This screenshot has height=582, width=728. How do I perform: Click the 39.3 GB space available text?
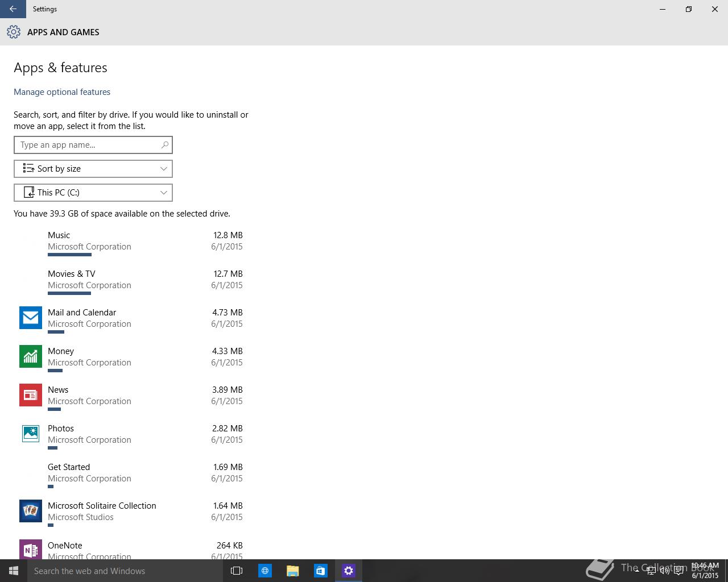point(122,214)
